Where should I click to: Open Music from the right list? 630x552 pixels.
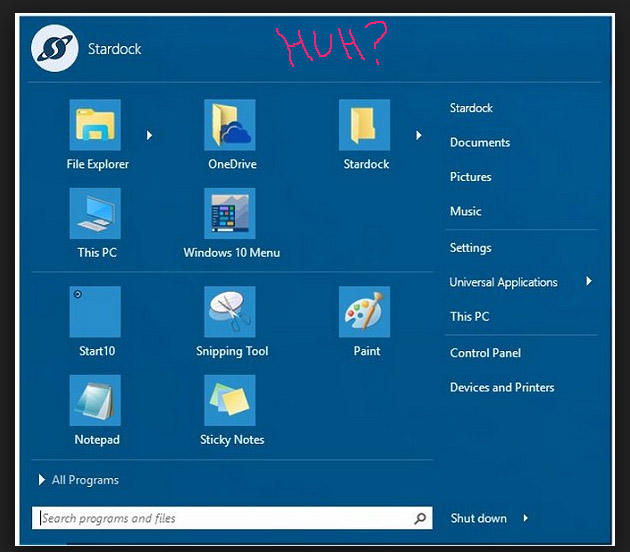click(465, 211)
